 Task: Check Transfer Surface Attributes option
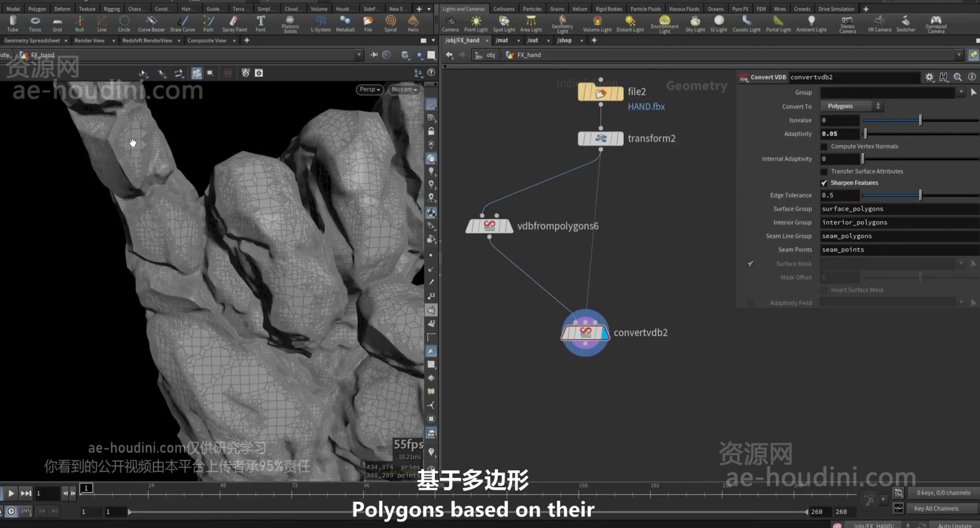click(824, 172)
